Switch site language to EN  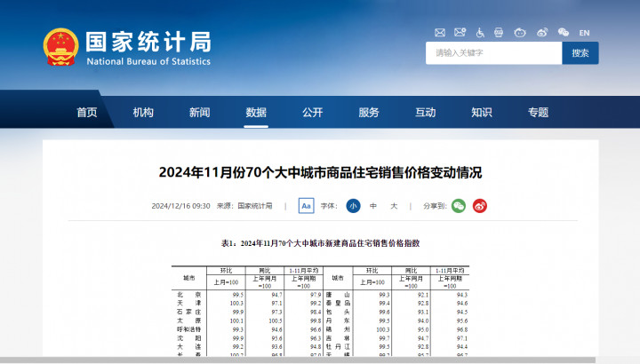click(x=584, y=33)
